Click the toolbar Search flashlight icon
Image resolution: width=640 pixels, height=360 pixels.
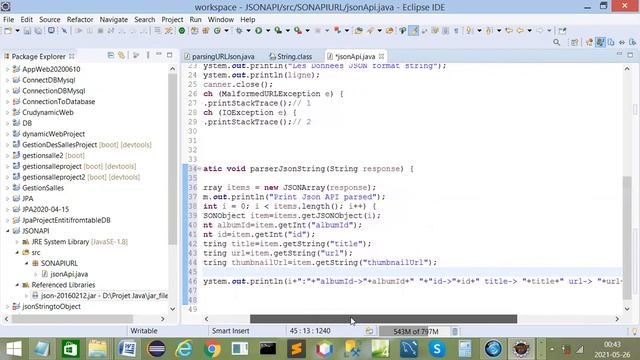[x=370, y=31]
